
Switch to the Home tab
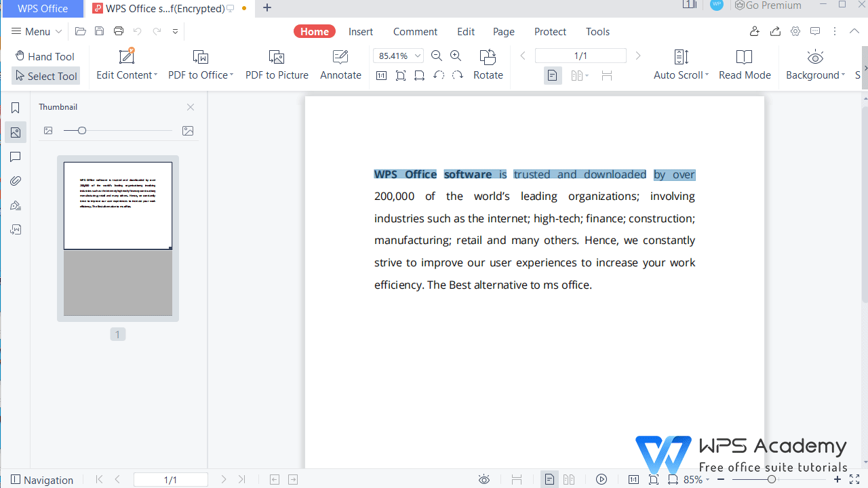(315, 31)
